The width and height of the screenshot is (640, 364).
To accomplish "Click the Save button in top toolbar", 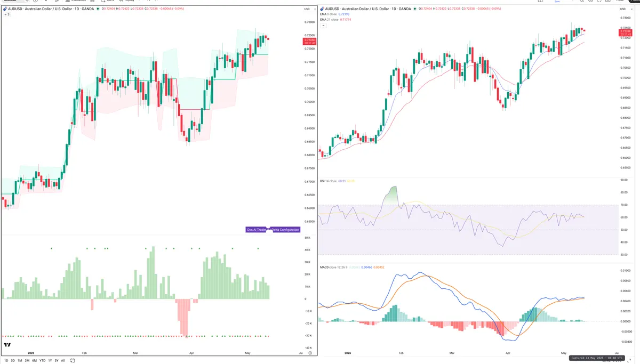I will pos(557,2).
